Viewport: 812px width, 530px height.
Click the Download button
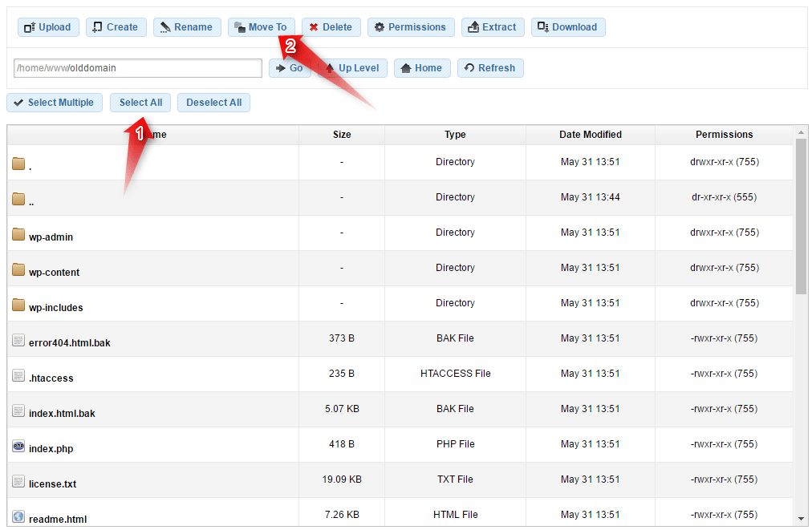[x=567, y=27]
